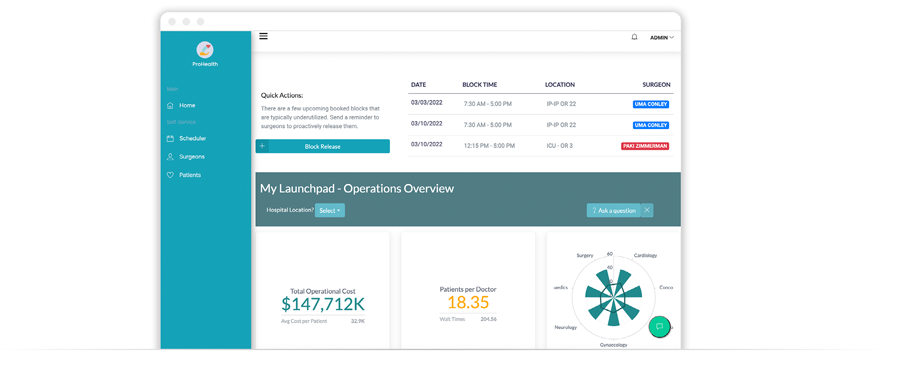Click the Patients heart icon
The height and width of the screenshot is (368, 900).
[x=170, y=175]
